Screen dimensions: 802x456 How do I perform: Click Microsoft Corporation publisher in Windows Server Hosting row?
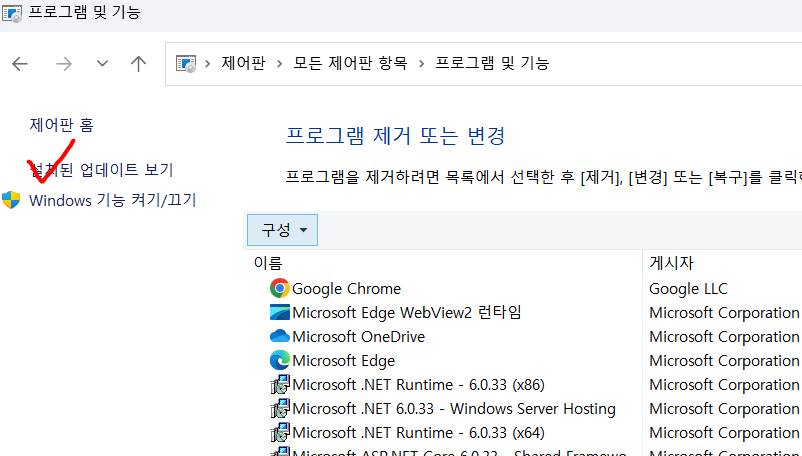pos(724,409)
